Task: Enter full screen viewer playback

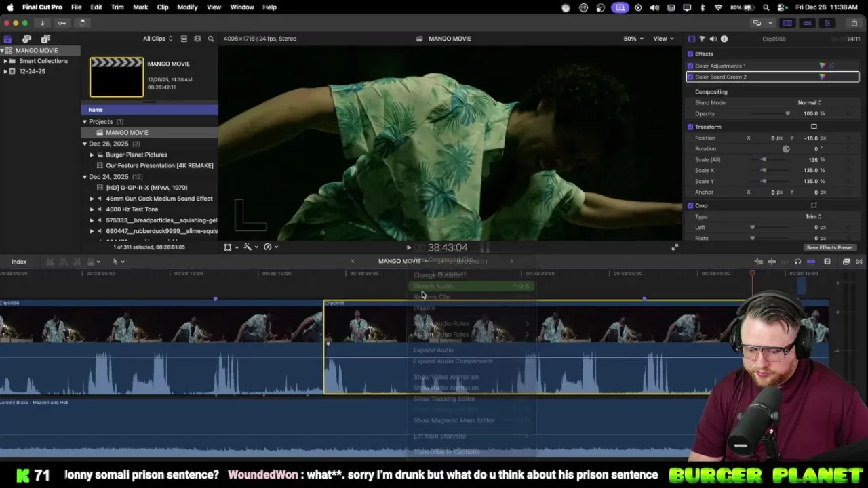Action: click(x=675, y=247)
